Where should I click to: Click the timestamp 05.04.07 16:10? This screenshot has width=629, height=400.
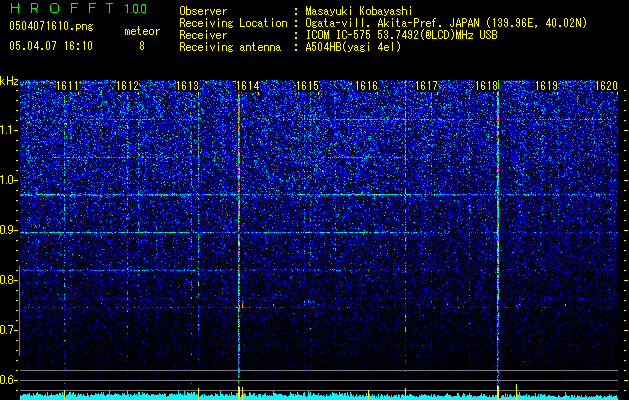(x=51, y=46)
